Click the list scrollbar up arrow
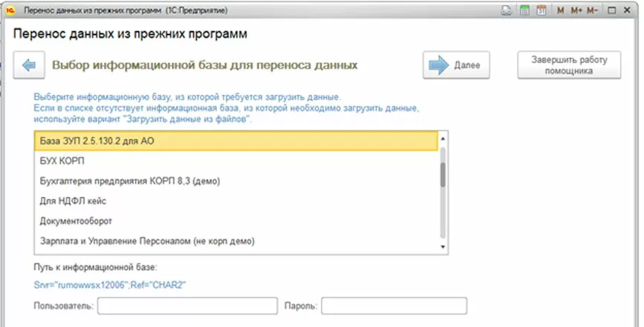 click(x=443, y=139)
